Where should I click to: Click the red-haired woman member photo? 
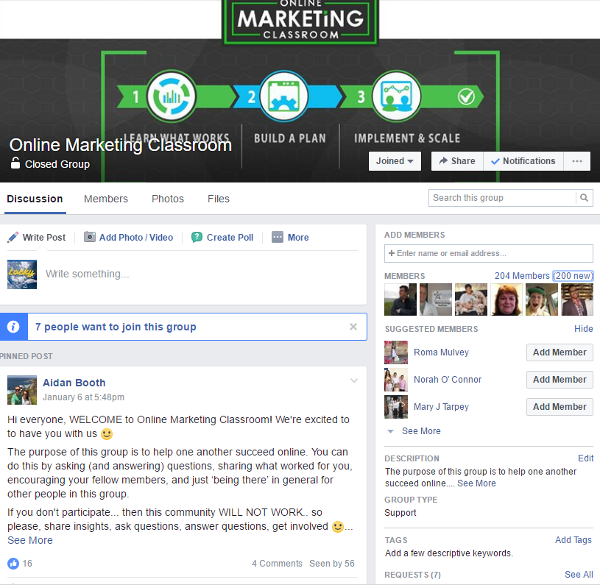[506, 299]
